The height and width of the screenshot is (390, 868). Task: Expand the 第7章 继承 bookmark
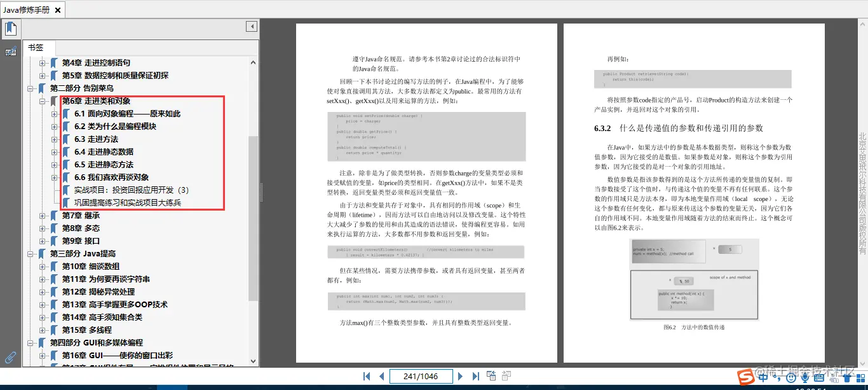point(42,215)
